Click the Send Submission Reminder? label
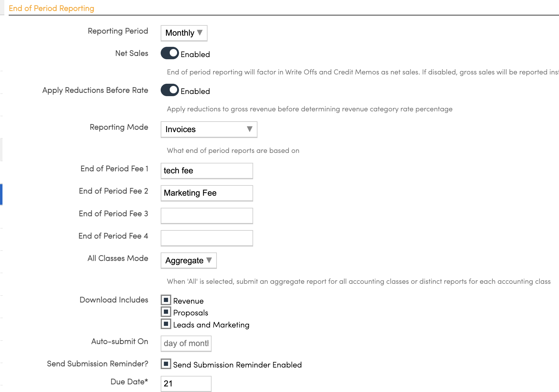 [97, 364]
